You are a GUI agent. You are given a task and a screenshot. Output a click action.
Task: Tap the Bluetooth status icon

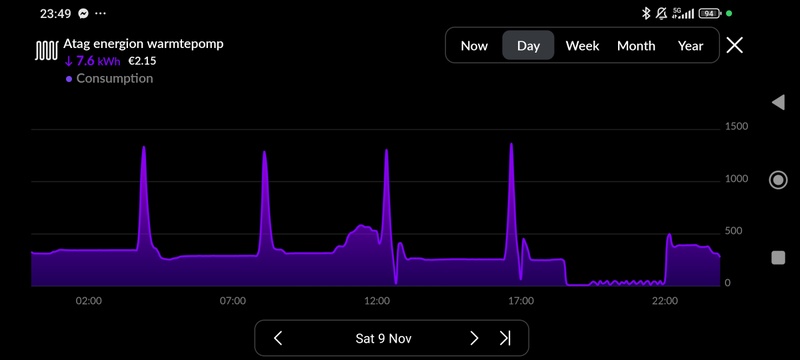(x=646, y=14)
